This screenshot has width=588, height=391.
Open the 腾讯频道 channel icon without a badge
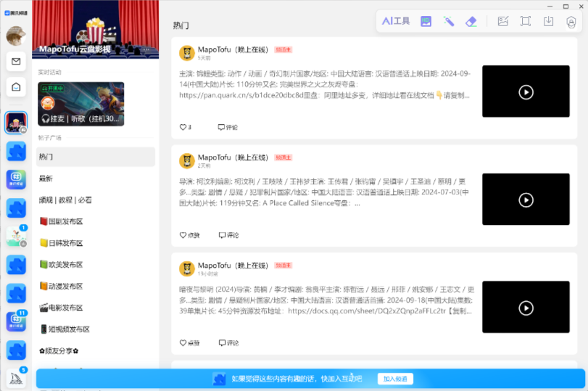pos(16,179)
